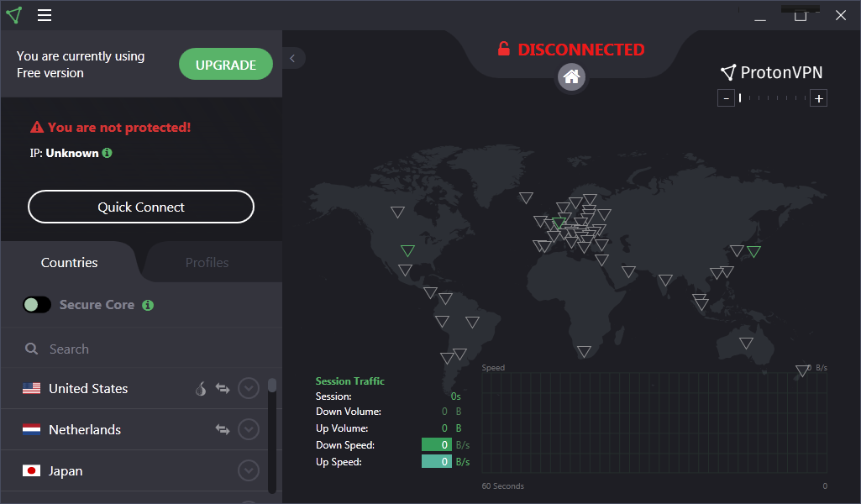Click the Search countries field
This screenshot has height=504, width=861.
click(x=142, y=349)
